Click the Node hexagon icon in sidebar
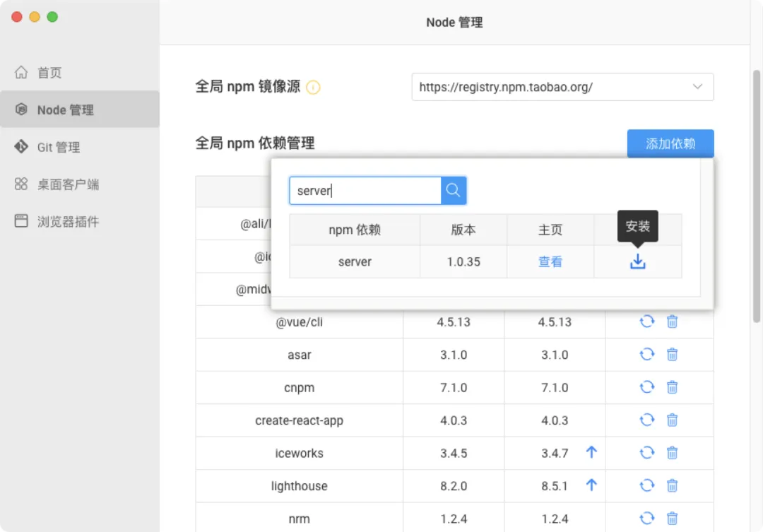 pos(21,110)
